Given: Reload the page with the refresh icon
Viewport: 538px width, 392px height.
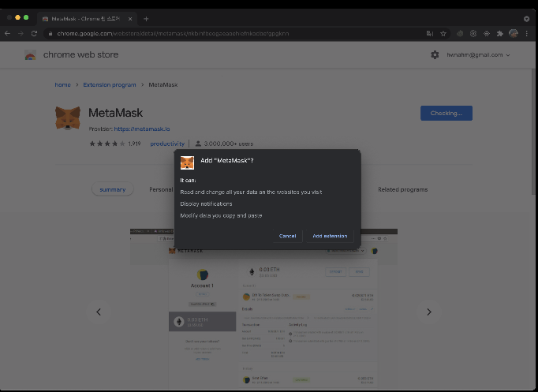Looking at the screenshot, I should point(34,34).
